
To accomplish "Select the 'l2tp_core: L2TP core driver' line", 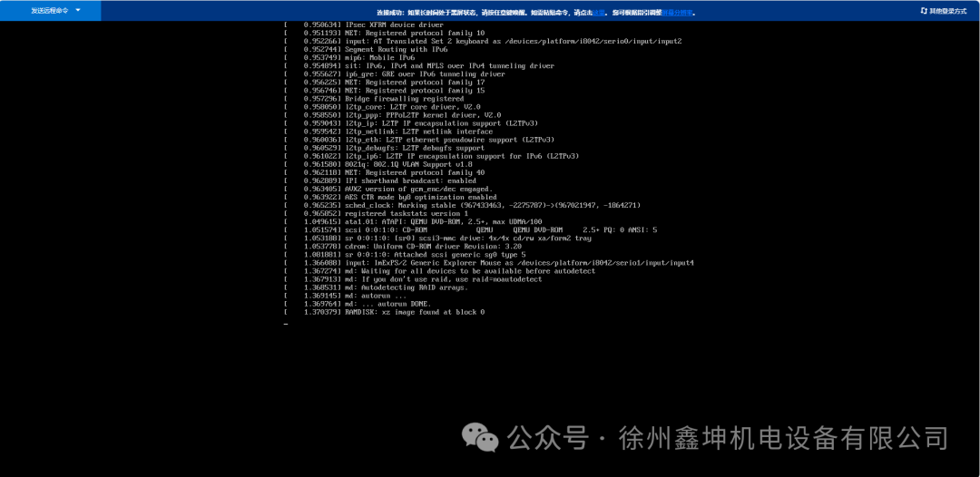I will coord(382,107).
